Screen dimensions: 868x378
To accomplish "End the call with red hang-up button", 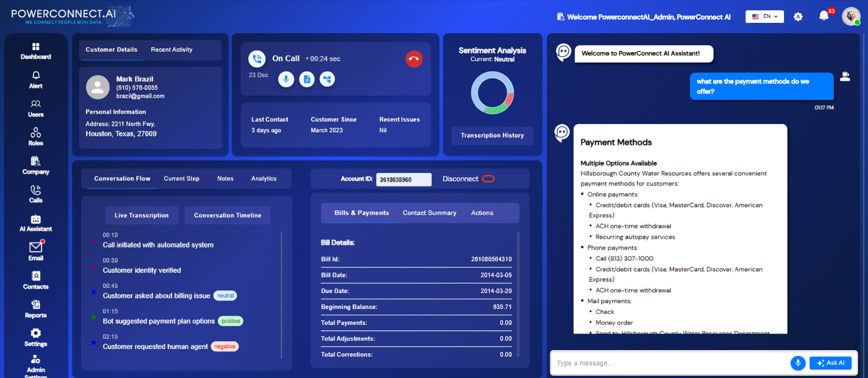I will point(414,59).
